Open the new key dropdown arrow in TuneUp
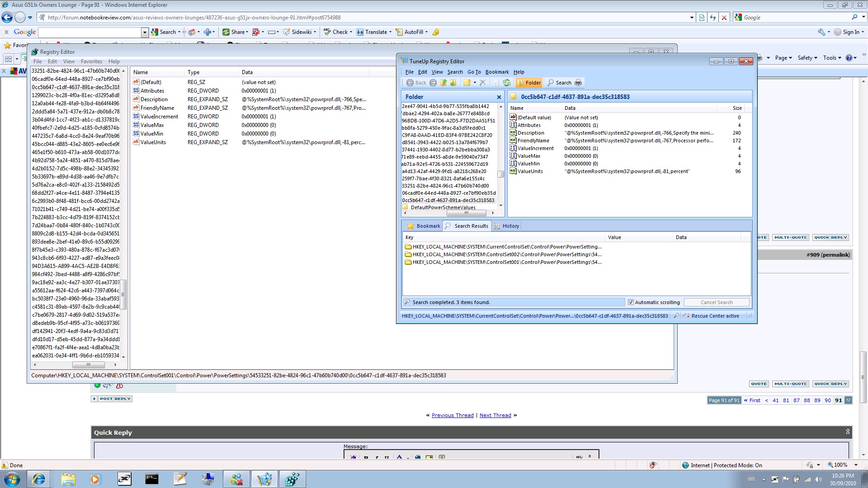Screen dimensions: 868x488 [475, 83]
